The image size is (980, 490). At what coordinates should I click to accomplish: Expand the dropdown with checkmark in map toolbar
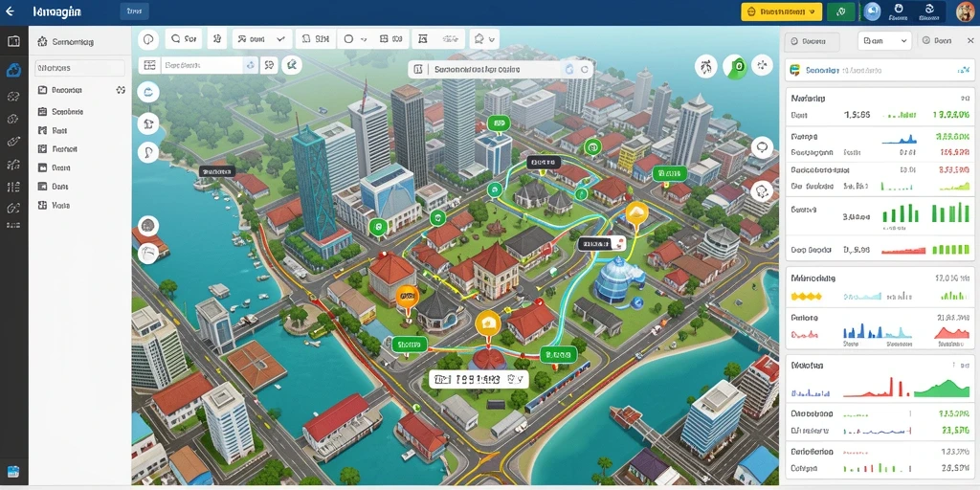click(262, 38)
